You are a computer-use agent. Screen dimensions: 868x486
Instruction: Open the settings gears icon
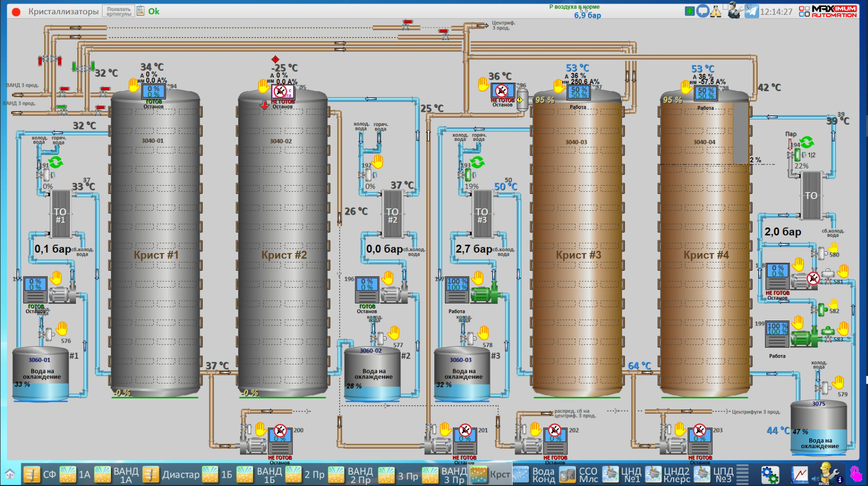[x=769, y=475]
